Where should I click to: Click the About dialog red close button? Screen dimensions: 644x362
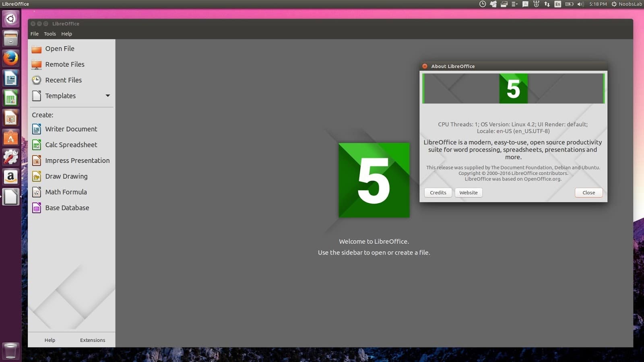pos(425,66)
